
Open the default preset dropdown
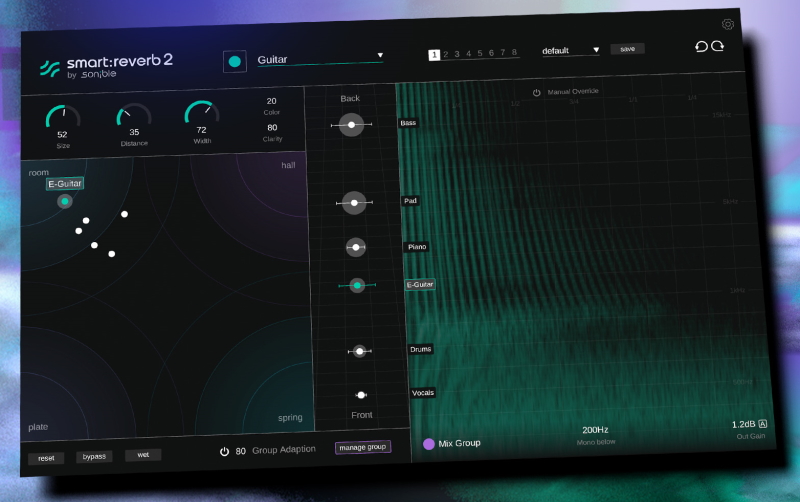coord(570,51)
